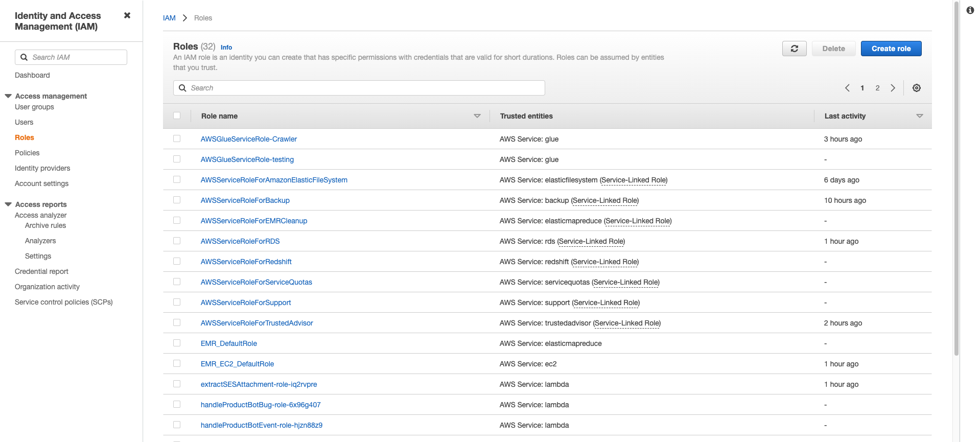Screen dimensions: 980x442
Task: Click the page vertical scrollbar
Action: [956, 179]
